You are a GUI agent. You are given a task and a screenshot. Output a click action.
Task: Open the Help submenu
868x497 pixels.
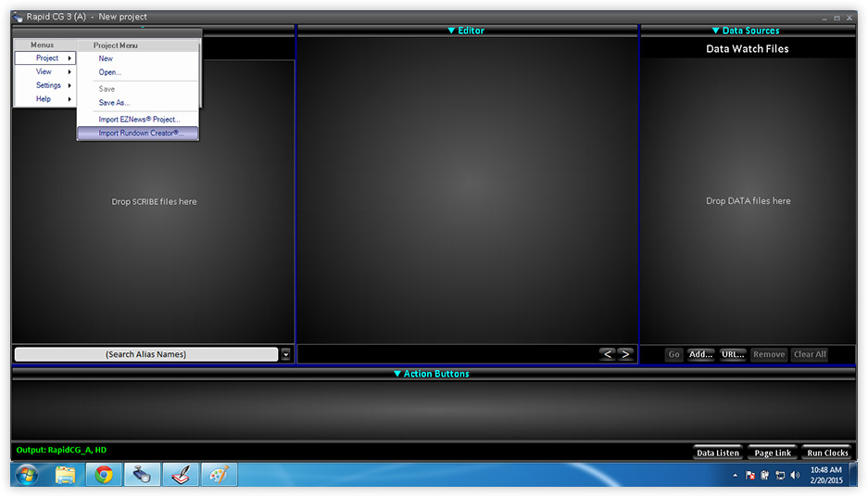pyautogui.click(x=45, y=98)
